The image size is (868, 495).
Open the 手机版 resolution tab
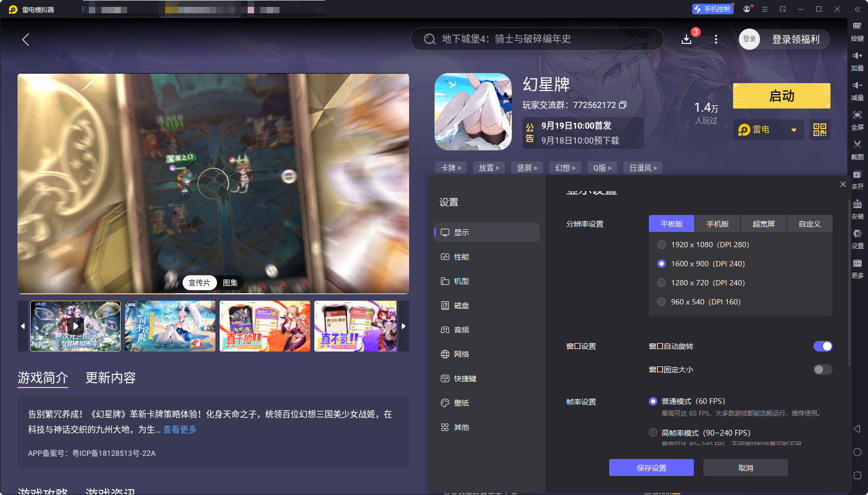717,223
